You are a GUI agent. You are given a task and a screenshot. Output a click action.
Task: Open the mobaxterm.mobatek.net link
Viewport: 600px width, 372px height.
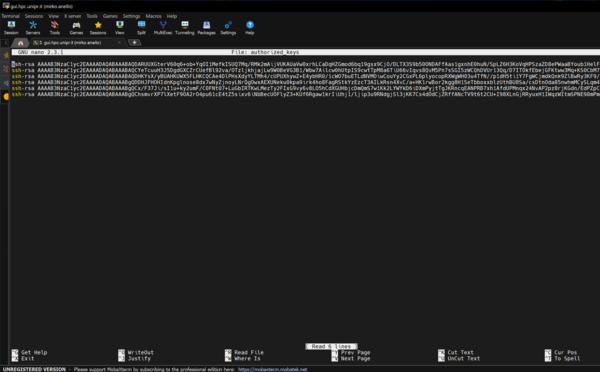tap(272, 369)
